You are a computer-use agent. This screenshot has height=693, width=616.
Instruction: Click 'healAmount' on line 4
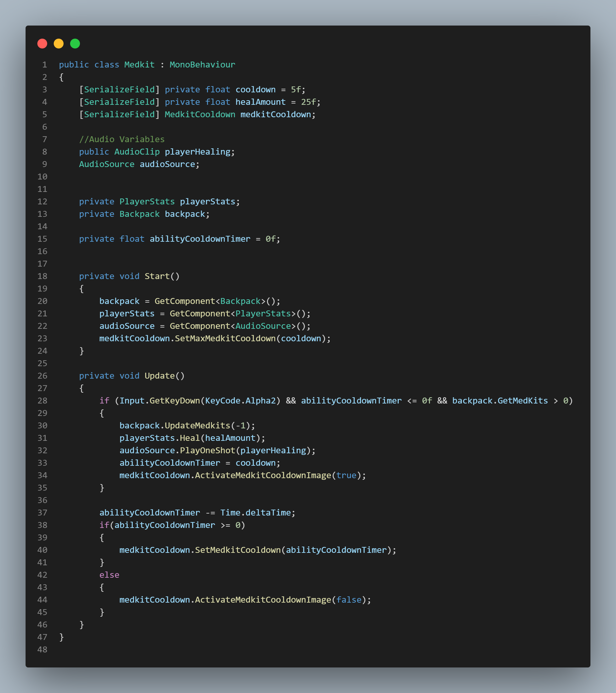(x=260, y=102)
